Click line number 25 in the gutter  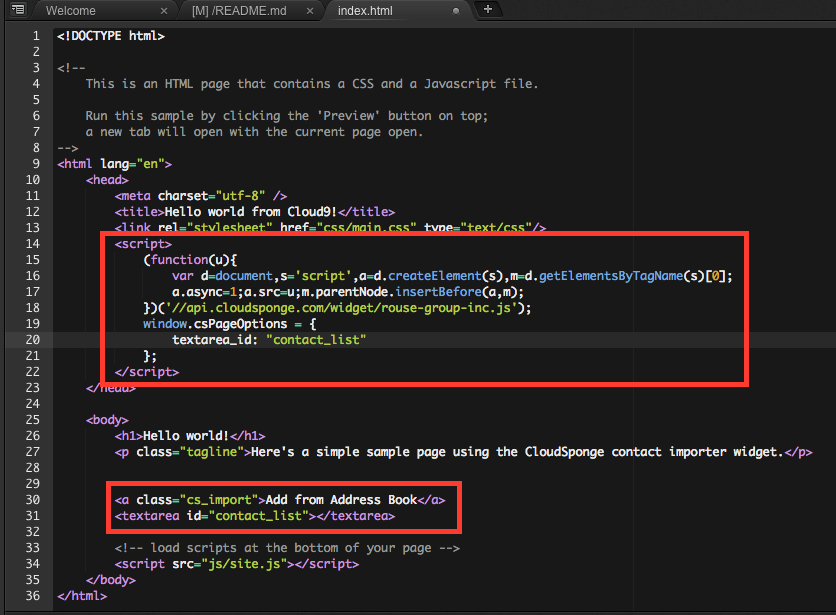click(x=33, y=420)
